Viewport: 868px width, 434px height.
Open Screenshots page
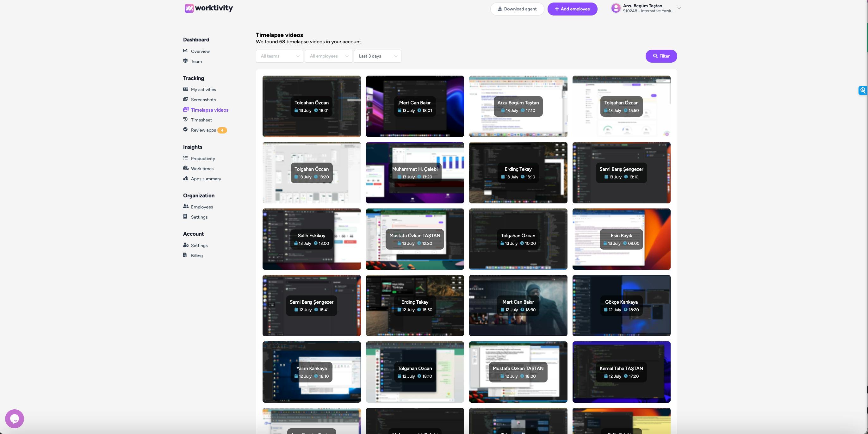pyautogui.click(x=203, y=100)
